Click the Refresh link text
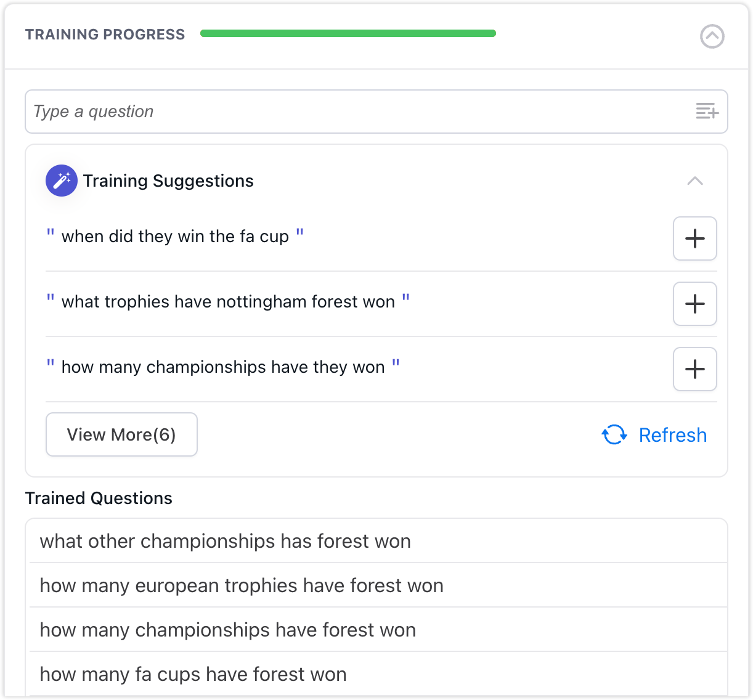This screenshot has width=753, height=700. pos(672,435)
